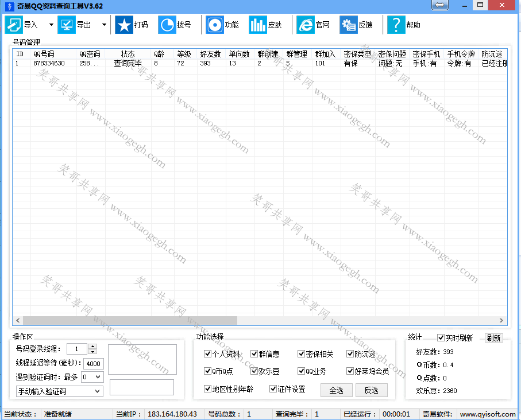Open the 功能 function icon
Screen dimensions: 521x420
click(215, 25)
